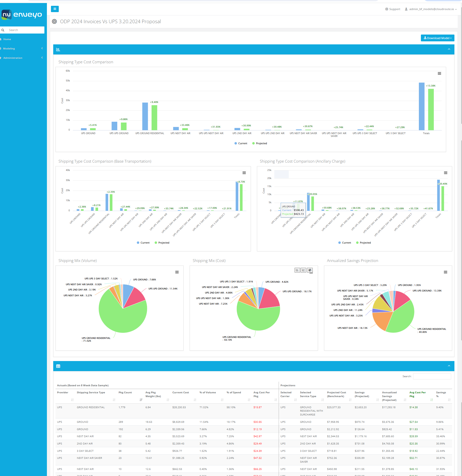
Task: Open the Base Transportation chart hamburger menu
Action: [244, 173]
